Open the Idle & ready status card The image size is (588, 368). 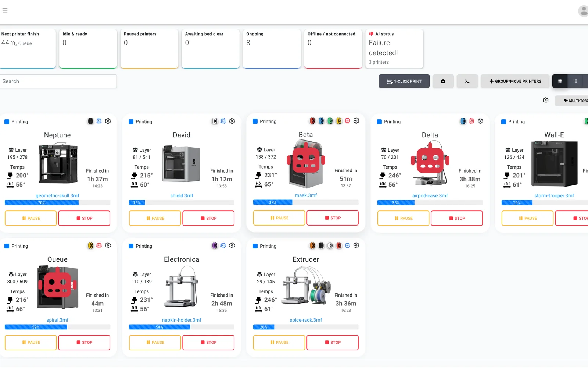point(88,49)
